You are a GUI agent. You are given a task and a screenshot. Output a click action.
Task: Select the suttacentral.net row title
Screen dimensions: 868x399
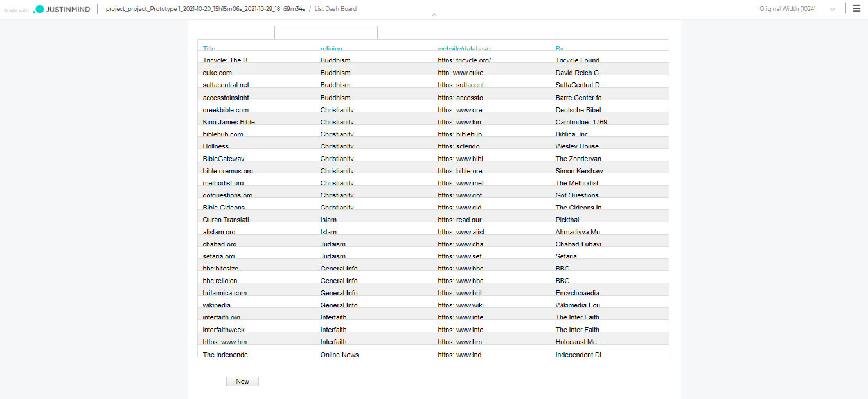pyautogui.click(x=226, y=85)
